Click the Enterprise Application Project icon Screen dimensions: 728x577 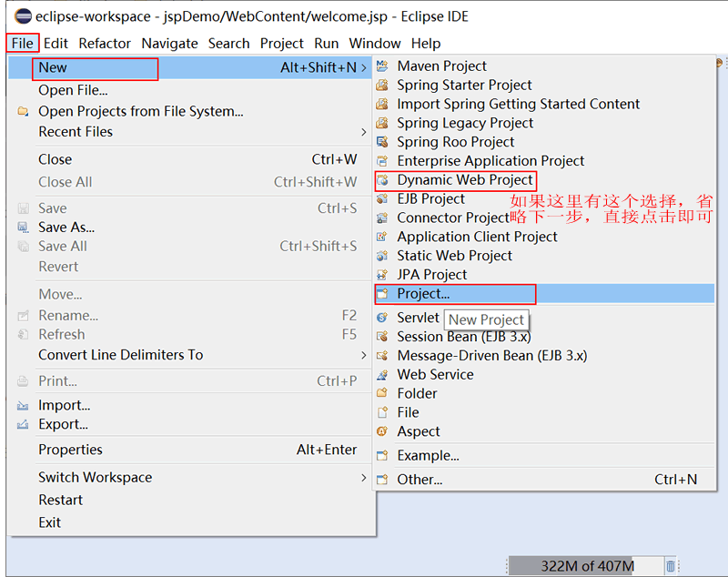[x=382, y=161]
